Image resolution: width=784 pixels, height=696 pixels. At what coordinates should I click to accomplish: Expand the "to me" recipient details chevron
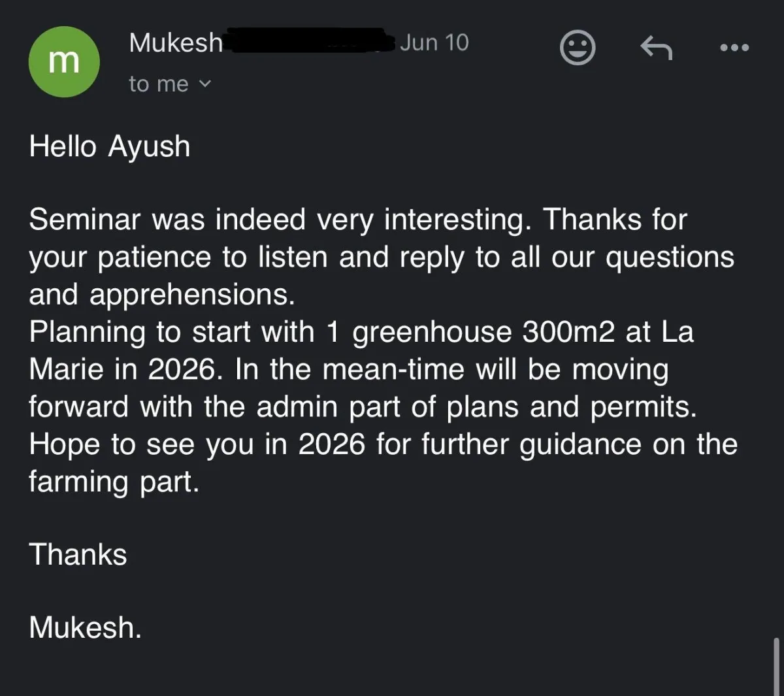tap(204, 84)
